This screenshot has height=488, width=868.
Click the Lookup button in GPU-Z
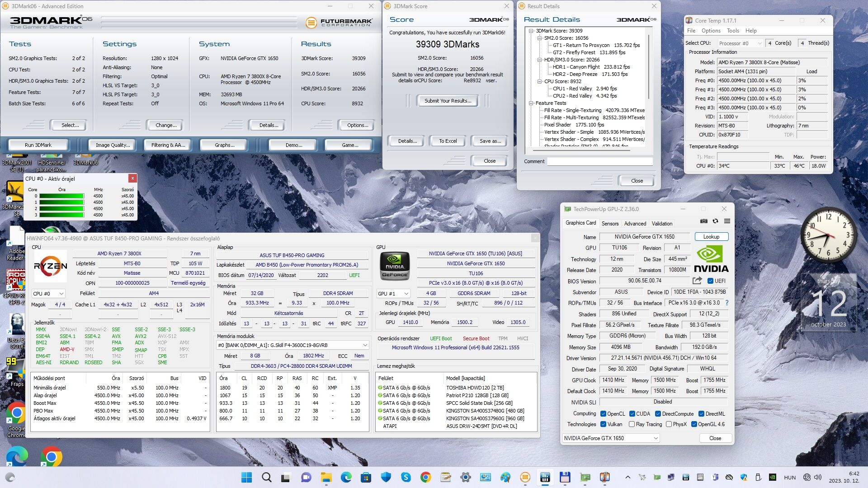click(711, 237)
